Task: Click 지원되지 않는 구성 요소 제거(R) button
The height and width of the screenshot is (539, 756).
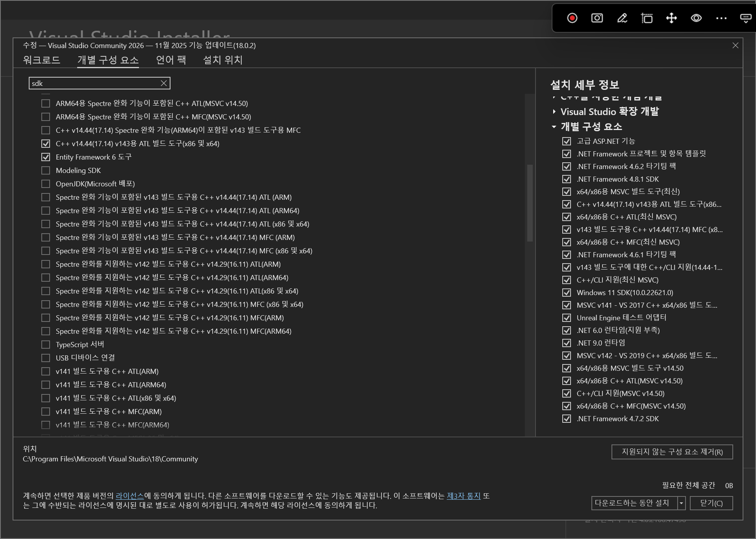Action: 672,452
